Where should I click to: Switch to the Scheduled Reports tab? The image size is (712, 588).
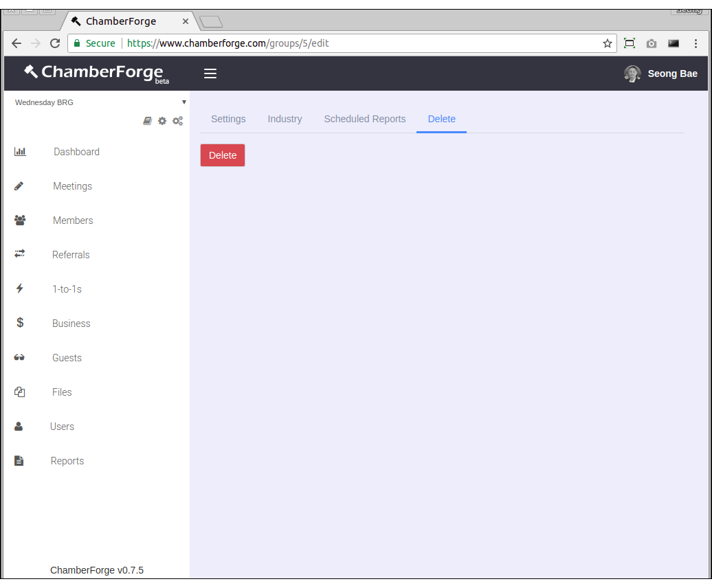(364, 119)
